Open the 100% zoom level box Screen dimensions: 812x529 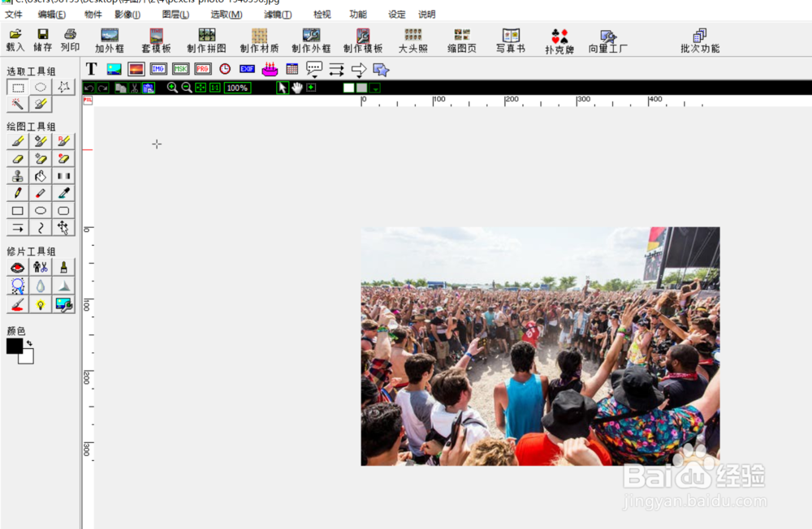[237, 88]
